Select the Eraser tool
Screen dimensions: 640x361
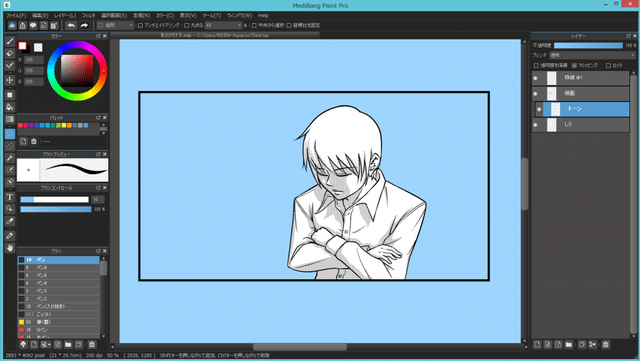pos(10,53)
